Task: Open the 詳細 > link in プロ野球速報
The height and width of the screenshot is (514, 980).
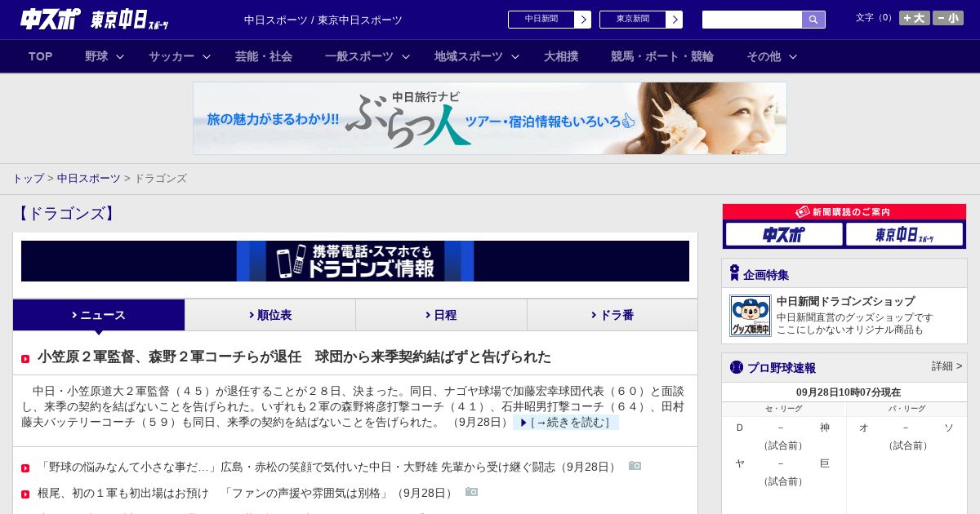Action: coord(947,366)
